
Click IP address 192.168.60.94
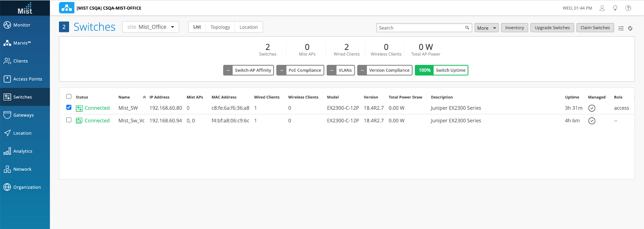pos(165,121)
